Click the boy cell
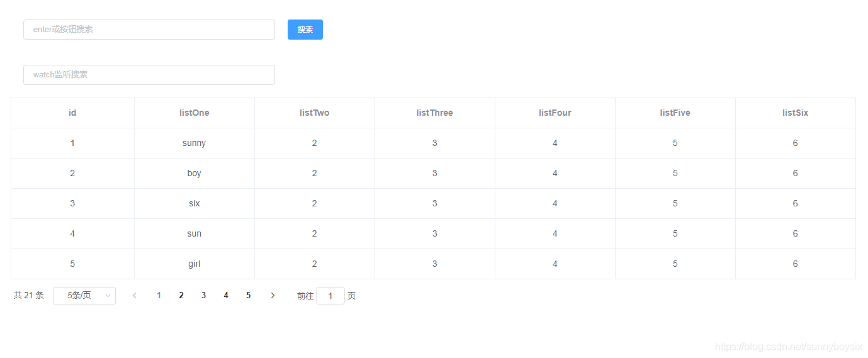Screen dimensions: 868x358 tap(194, 174)
